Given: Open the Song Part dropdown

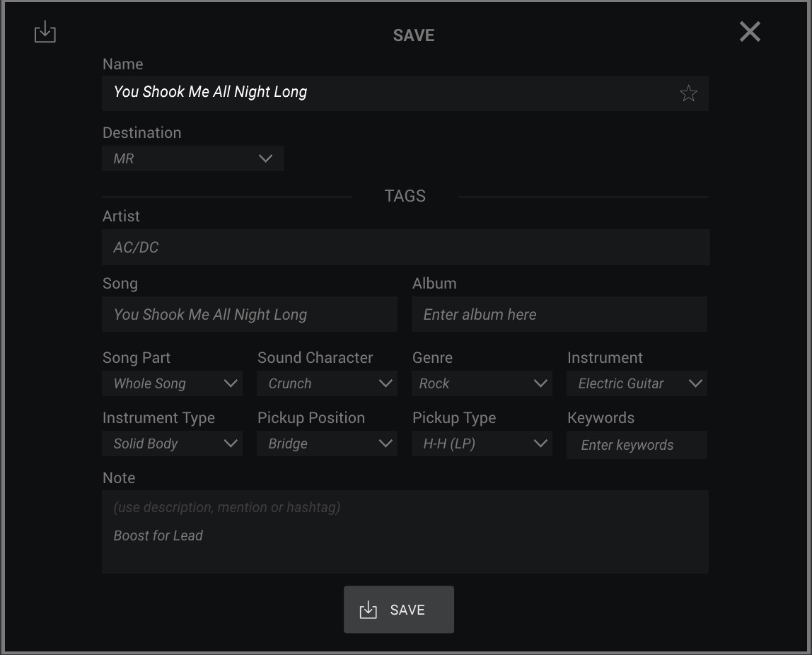Looking at the screenshot, I should [x=172, y=383].
